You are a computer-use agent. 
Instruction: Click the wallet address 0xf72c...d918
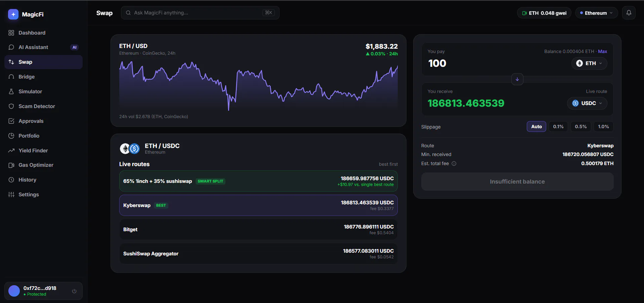pos(40,288)
